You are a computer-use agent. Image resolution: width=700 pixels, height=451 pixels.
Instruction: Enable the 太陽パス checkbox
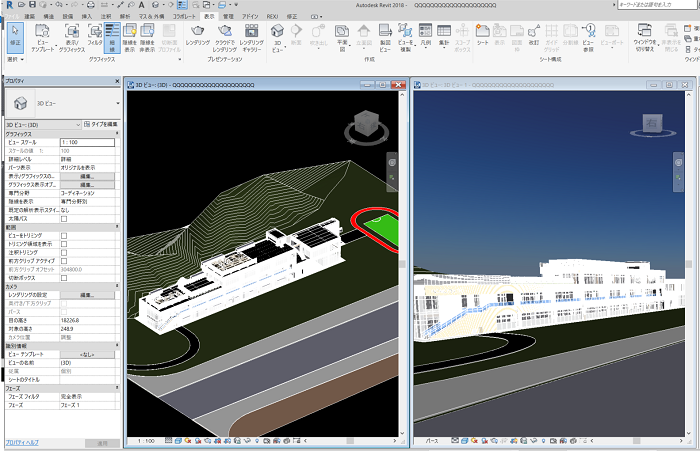(64, 217)
